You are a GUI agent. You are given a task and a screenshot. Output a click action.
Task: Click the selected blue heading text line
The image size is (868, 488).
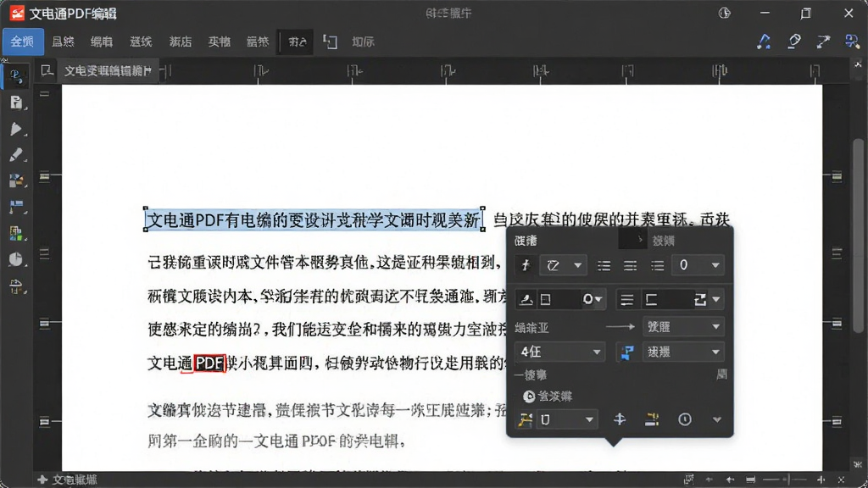pos(314,219)
